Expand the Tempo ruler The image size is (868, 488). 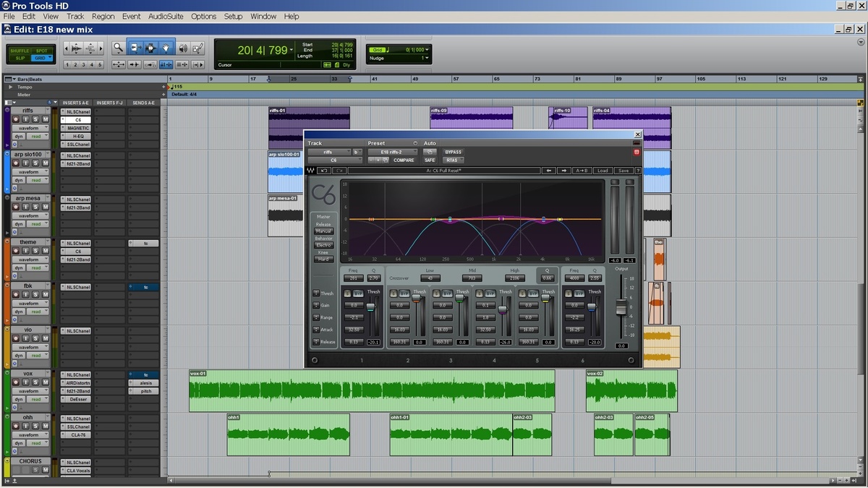pos(11,87)
